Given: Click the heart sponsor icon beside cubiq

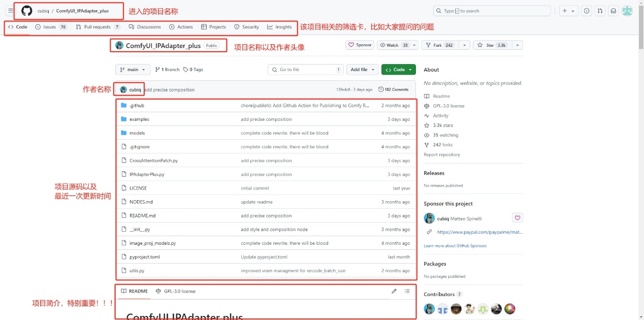Looking at the screenshot, I should [x=517, y=218].
